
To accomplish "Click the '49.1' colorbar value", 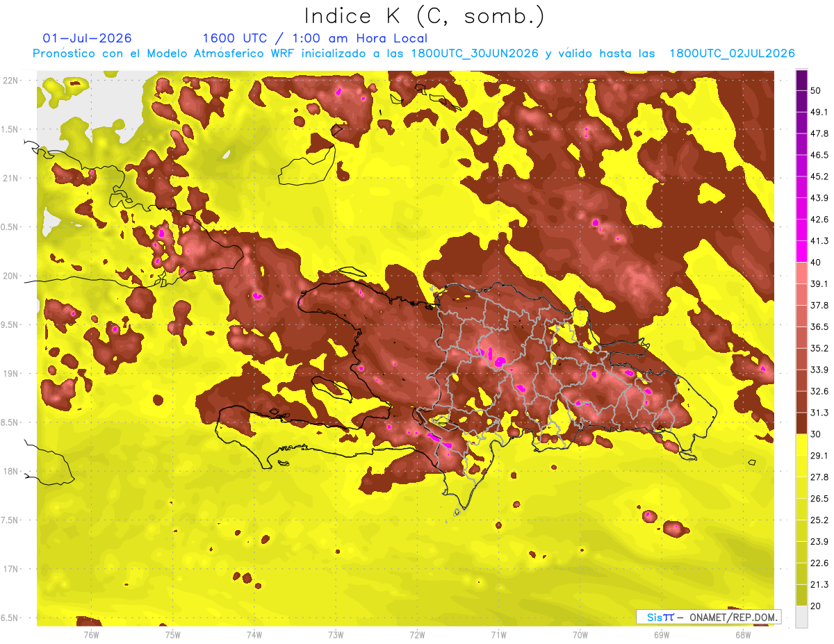I will [x=819, y=112].
